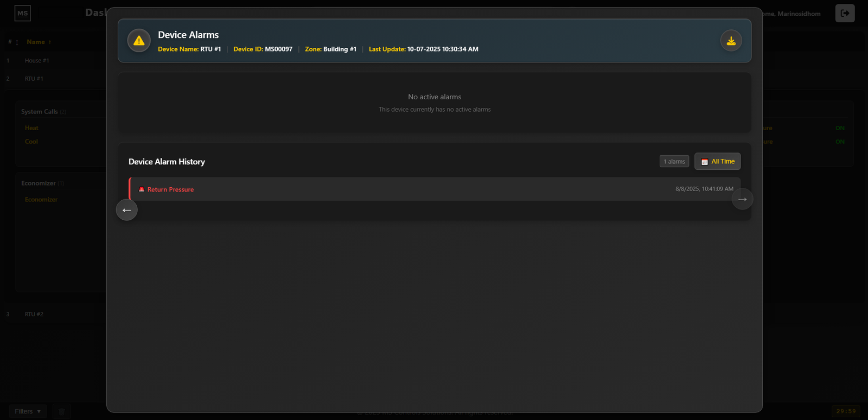Click the logout icon in the dashboard header

tap(845, 13)
